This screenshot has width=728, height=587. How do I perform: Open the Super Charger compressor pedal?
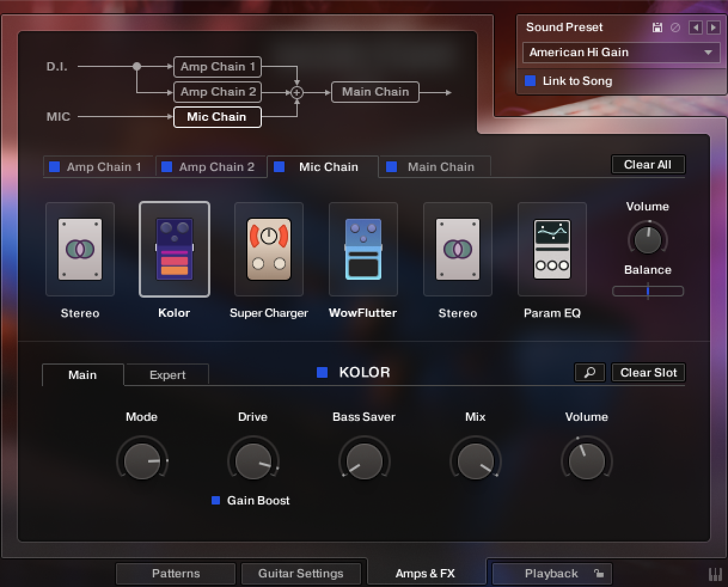click(268, 249)
